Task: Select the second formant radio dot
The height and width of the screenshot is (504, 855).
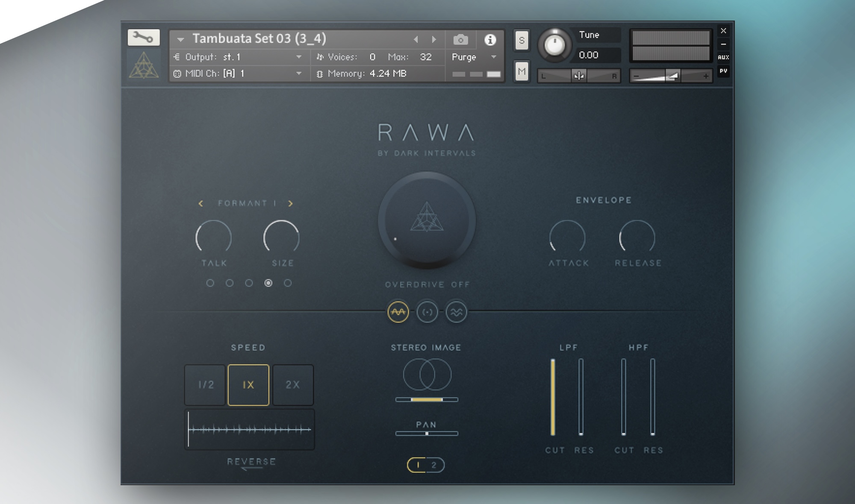Action: 230,283
